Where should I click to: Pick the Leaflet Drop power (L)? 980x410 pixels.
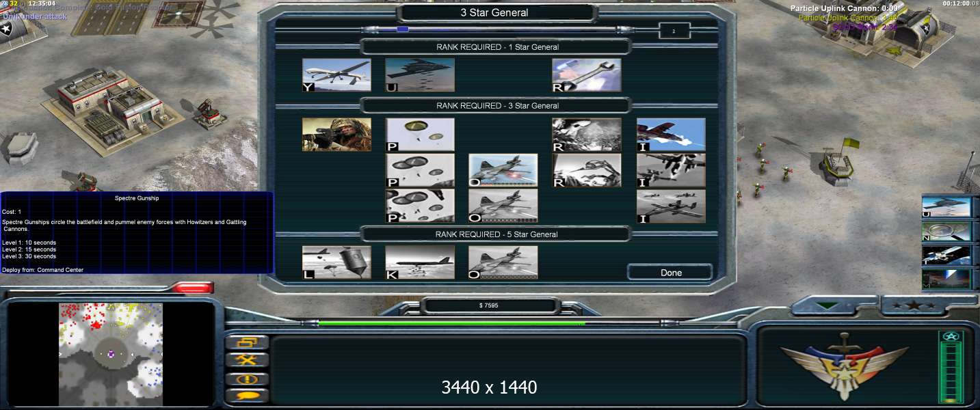[x=336, y=262]
